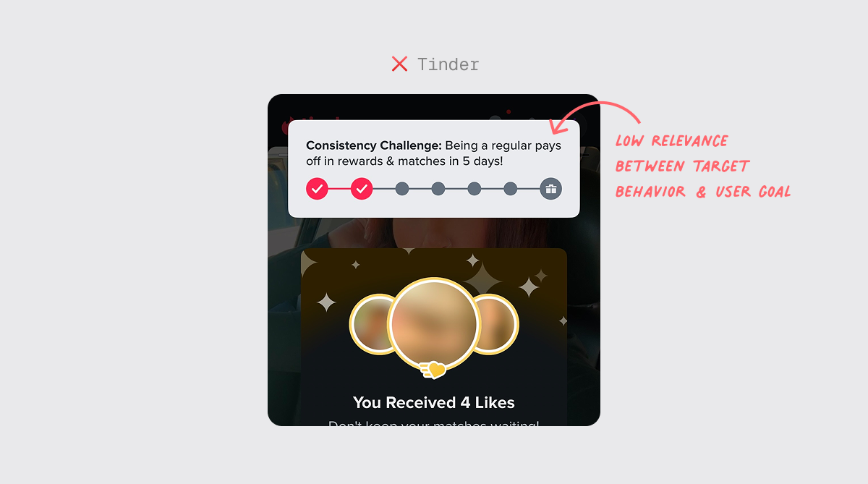Click the "Consistency Challenge:" bold title
The height and width of the screenshot is (484, 868).
click(374, 145)
